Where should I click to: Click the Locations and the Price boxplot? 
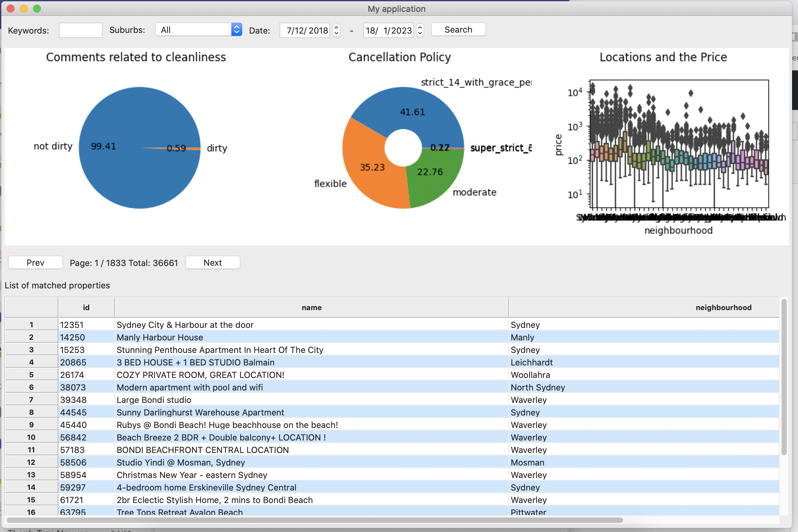click(x=679, y=144)
